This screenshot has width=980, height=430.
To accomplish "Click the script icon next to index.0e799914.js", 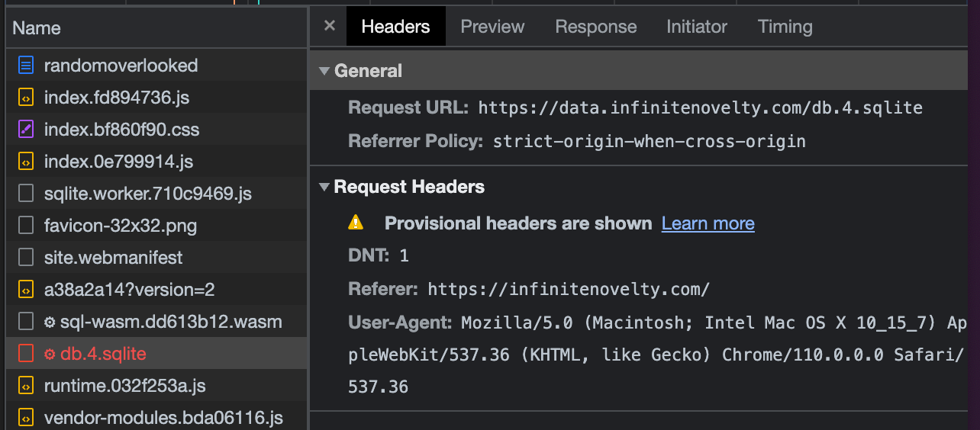I will pyautogui.click(x=26, y=162).
